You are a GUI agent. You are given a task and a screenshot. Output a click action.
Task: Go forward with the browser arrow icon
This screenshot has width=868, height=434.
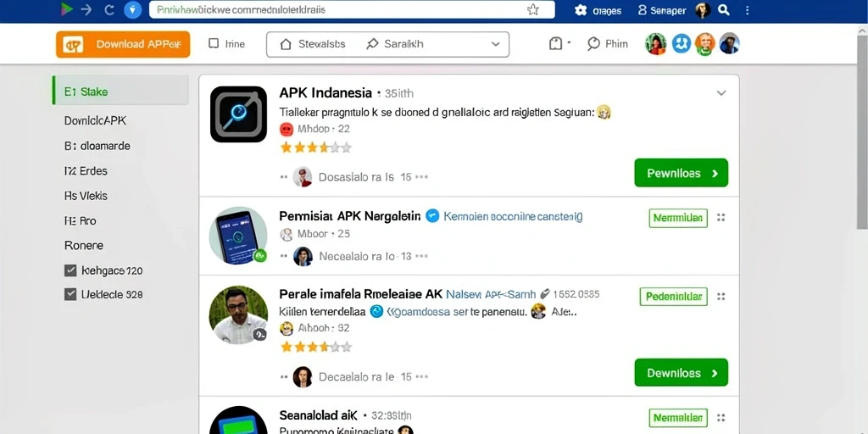(86, 9)
